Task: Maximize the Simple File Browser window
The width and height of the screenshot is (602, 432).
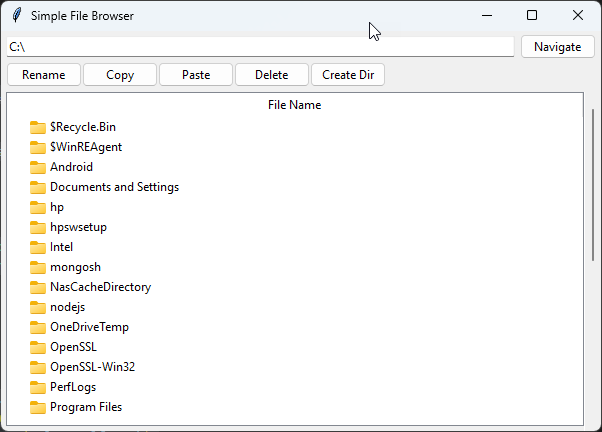Action: 532,15
